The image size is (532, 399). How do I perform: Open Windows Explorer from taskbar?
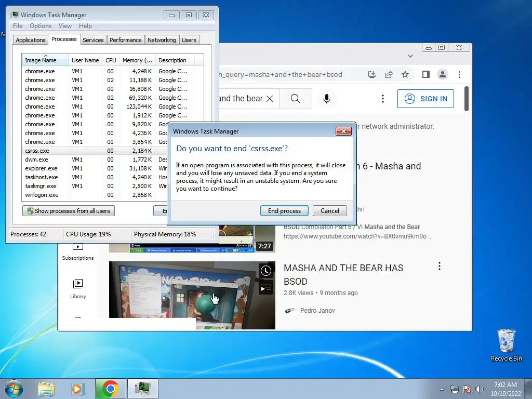point(46,389)
